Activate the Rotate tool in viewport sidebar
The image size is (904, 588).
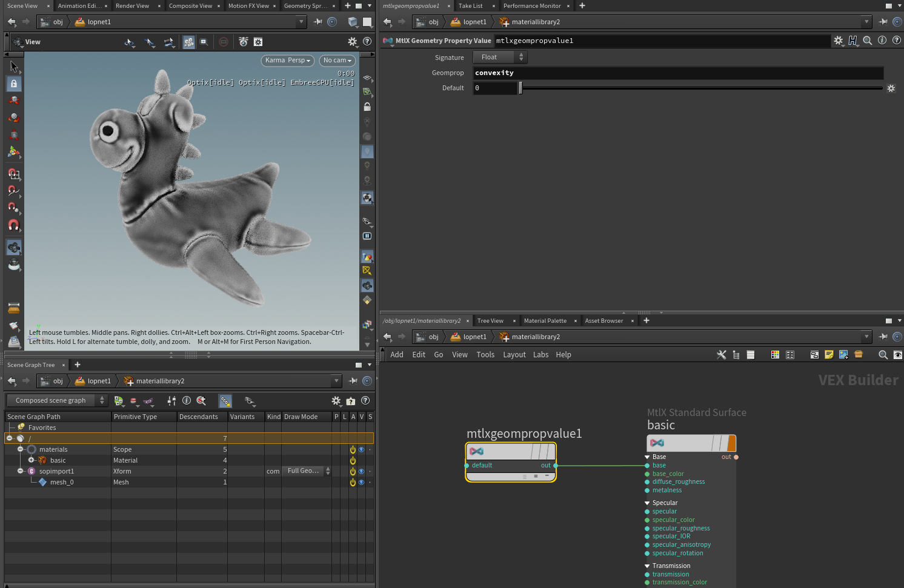tap(14, 117)
